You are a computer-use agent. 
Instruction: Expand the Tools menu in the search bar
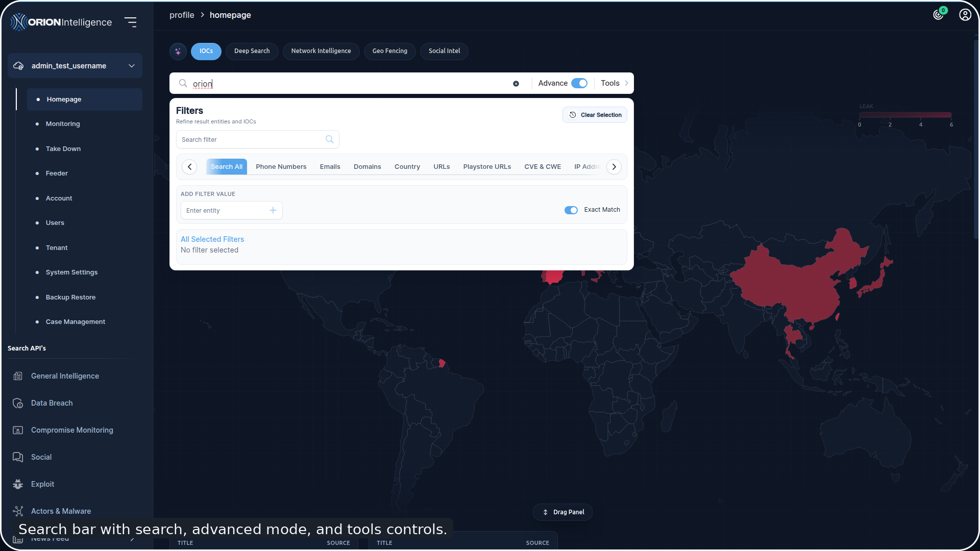[614, 83]
